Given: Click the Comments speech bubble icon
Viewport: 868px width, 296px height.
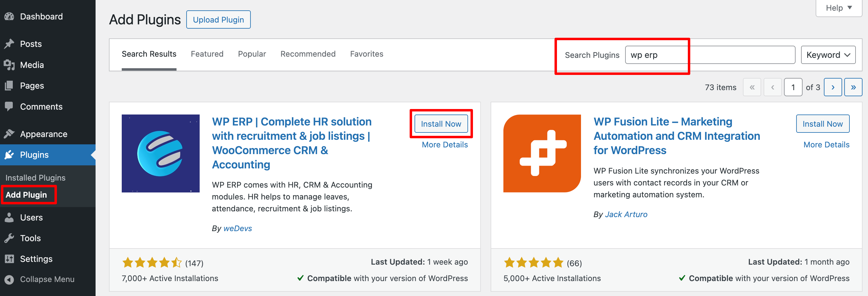Looking at the screenshot, I should 9,107.
